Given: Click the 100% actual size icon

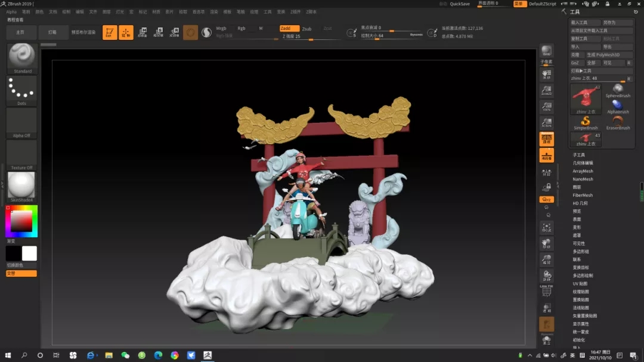Looking at the screenshot, I should (546, 106).
